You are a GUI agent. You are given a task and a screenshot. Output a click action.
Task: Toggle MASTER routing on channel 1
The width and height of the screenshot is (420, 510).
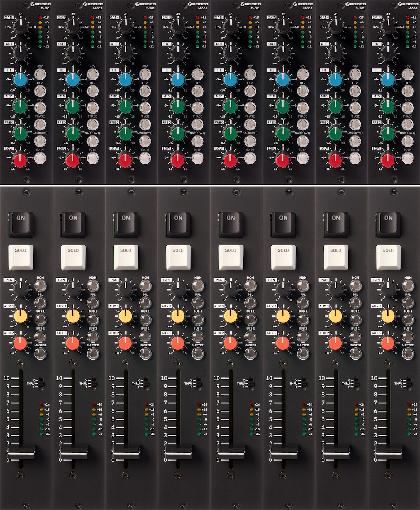point(40,353)
